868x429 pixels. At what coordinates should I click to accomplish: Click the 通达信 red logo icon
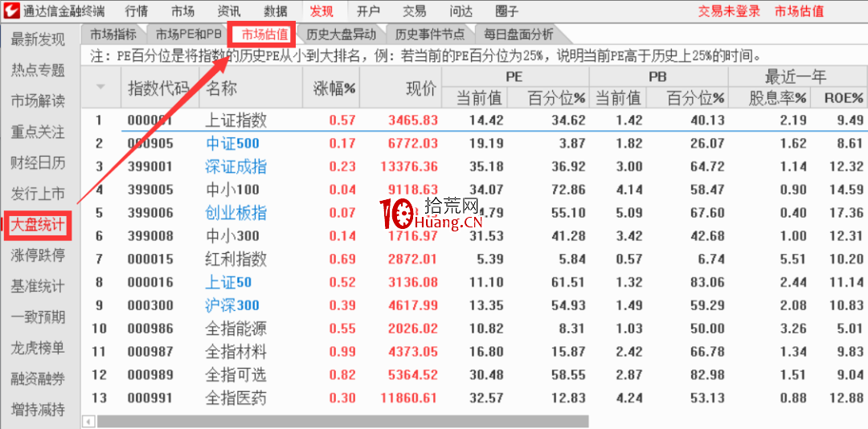click(x=10, y=10)
